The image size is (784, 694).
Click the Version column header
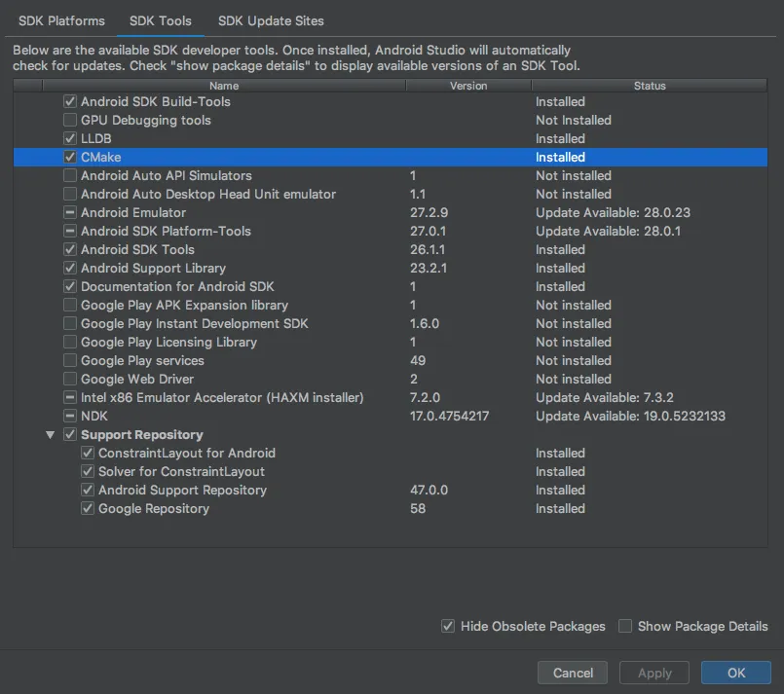pyautogui.click(x=468, y=86)
